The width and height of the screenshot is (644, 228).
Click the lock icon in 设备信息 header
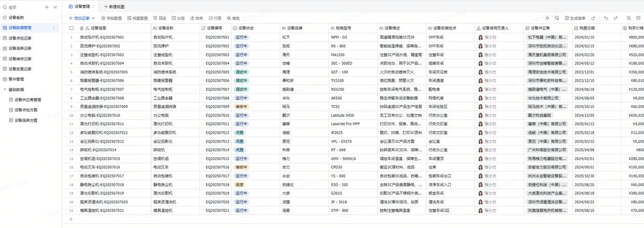82,27
